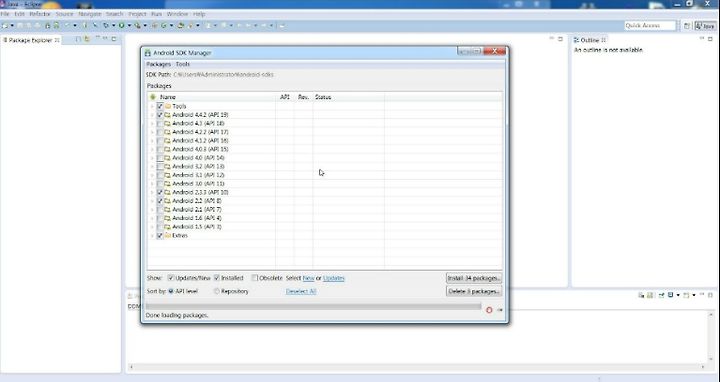
Task: Open the Android Virtual Device Manager icon
Action: point(56,25)
